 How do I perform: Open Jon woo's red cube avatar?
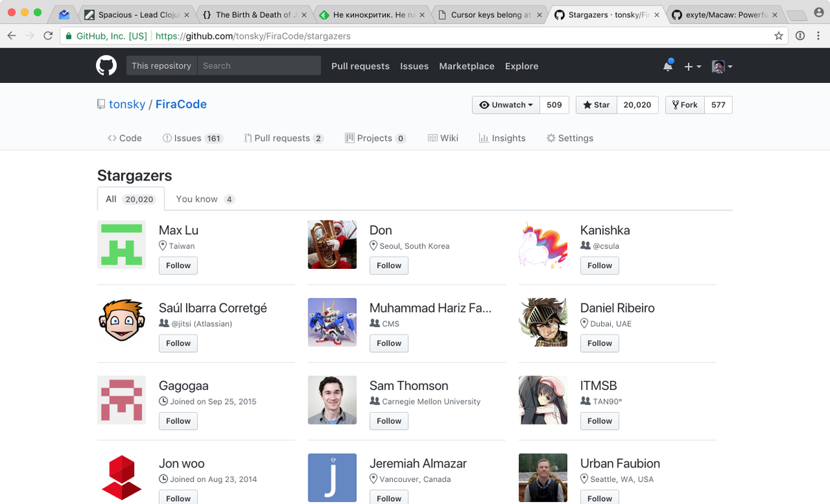click(122, 478)
